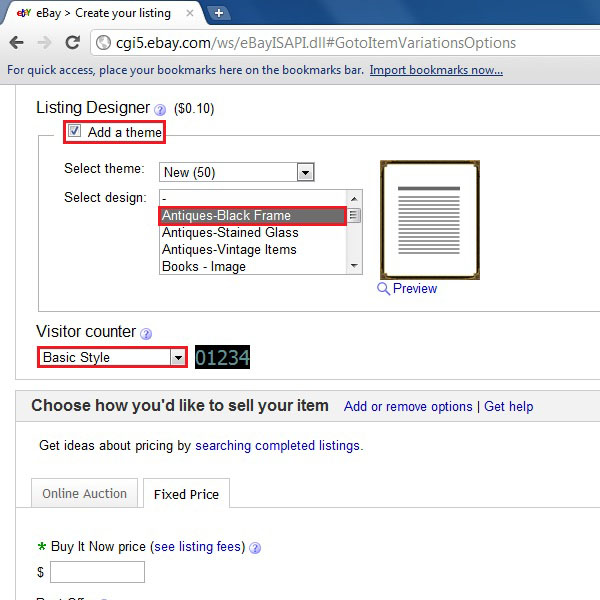The height and width of the screenshot is (600, 600).
Task: Open the Select theme dropdown
Action: [236, 172]
